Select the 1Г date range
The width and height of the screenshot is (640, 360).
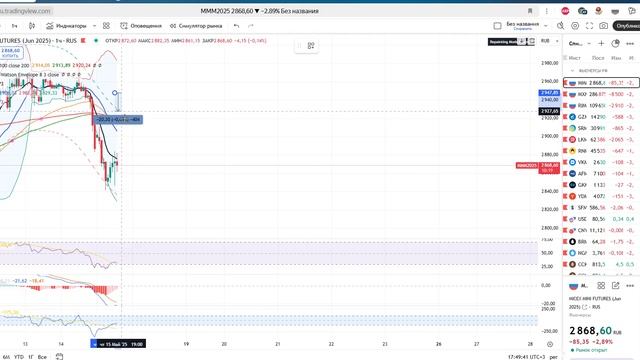point(31,357)
